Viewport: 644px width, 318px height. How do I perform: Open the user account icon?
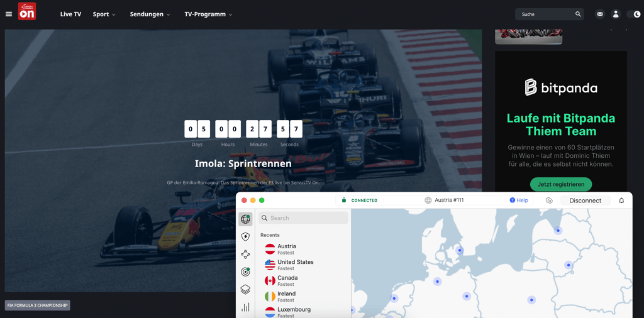615,14
